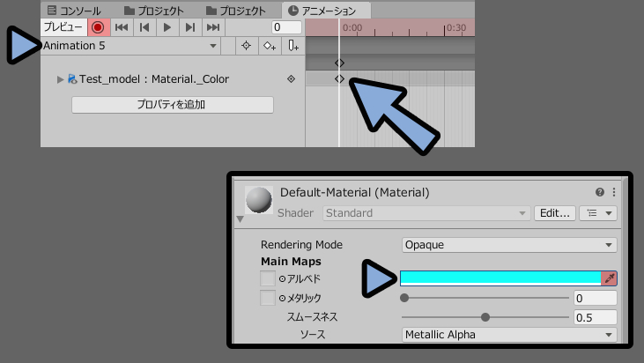Click the Albedo (アルベド) texture slot
This screenshot has height=363, width=644.
click(x=267, y=278)
